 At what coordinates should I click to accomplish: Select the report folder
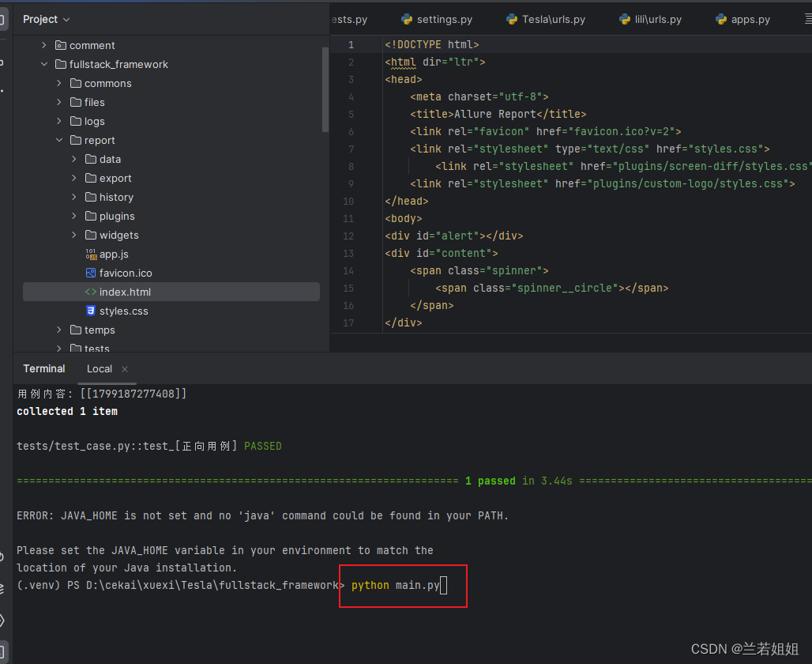tap(100, 140)
